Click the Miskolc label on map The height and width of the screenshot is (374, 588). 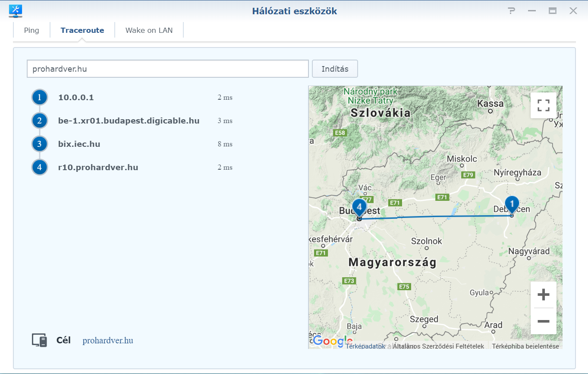(x=462, y=159)
